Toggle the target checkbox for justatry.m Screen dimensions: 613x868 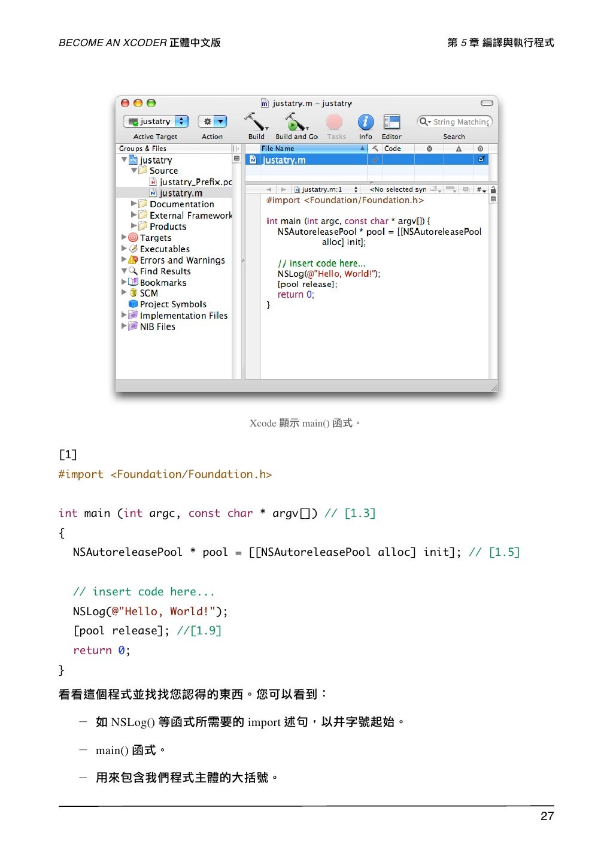pyautogui.click(x=481, y=159)
